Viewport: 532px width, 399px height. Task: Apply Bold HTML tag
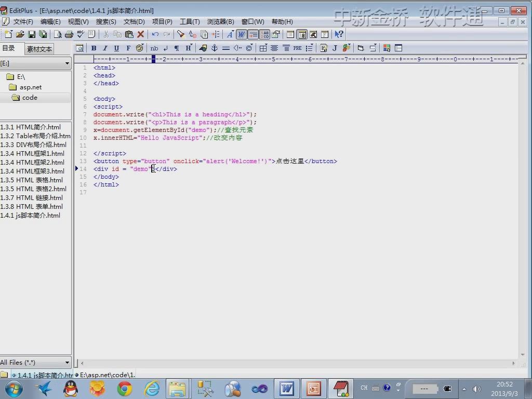94,48
